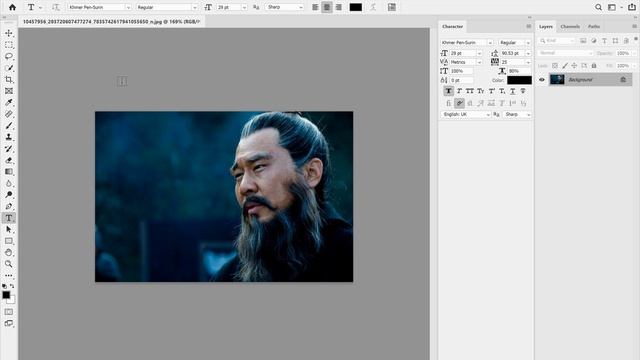The height and width of the screenshot is (360, 640).
Task: Toggle Character and Paragraph panels button
Action: click(392, 7)
